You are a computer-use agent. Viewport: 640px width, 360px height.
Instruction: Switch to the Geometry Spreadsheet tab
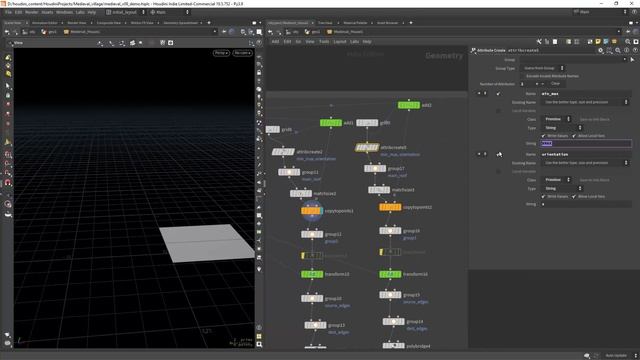[x=181, y=23]
